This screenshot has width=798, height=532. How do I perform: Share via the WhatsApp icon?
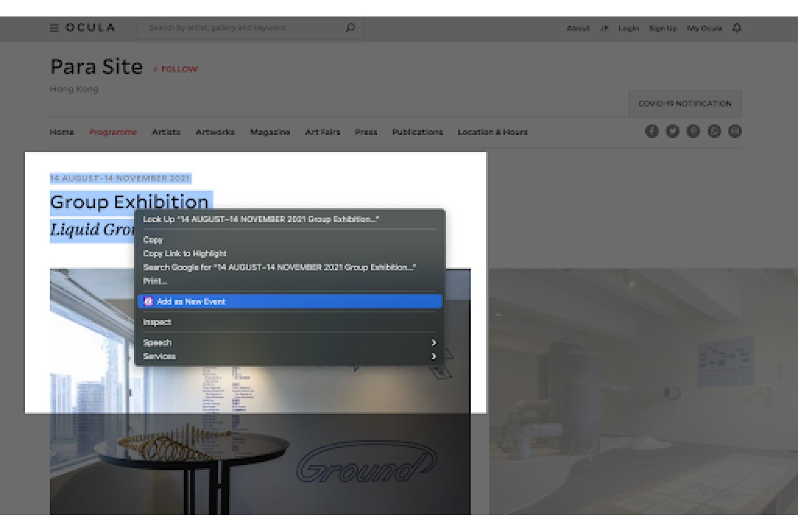714,131
